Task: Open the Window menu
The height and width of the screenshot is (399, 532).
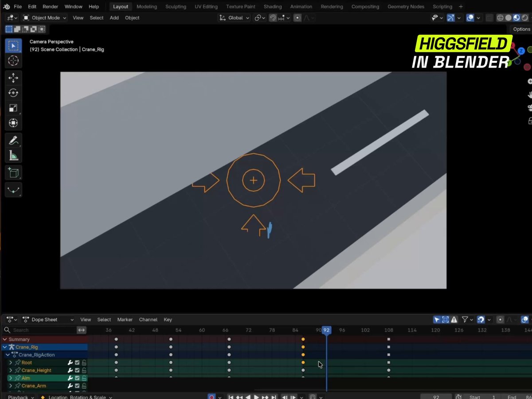Action: pos(73,7)
